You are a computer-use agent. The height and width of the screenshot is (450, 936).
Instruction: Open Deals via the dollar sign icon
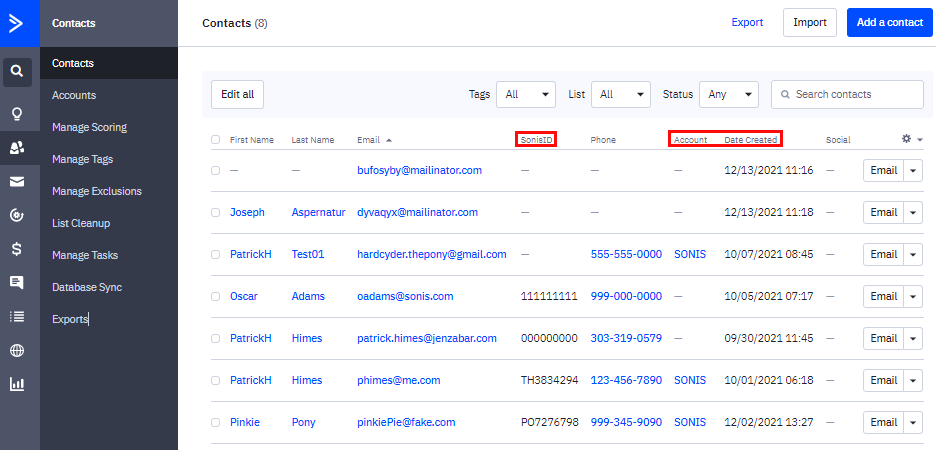16,248
